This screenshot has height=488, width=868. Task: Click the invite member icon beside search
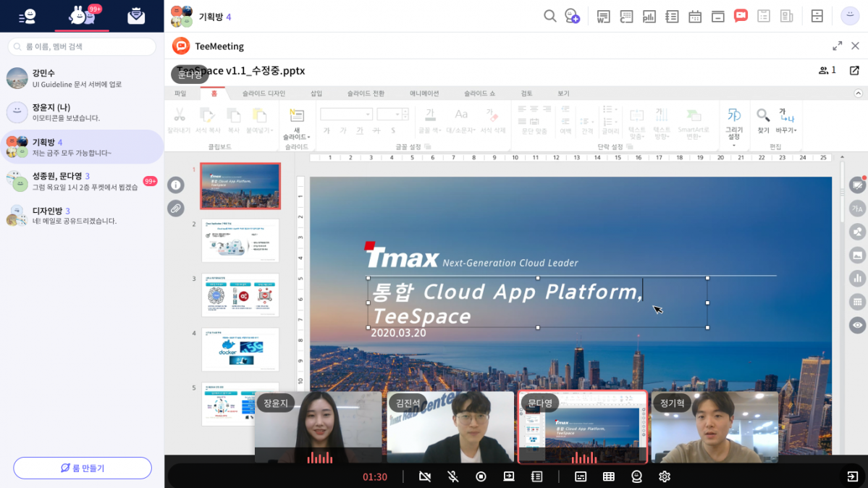coord(573,16)
